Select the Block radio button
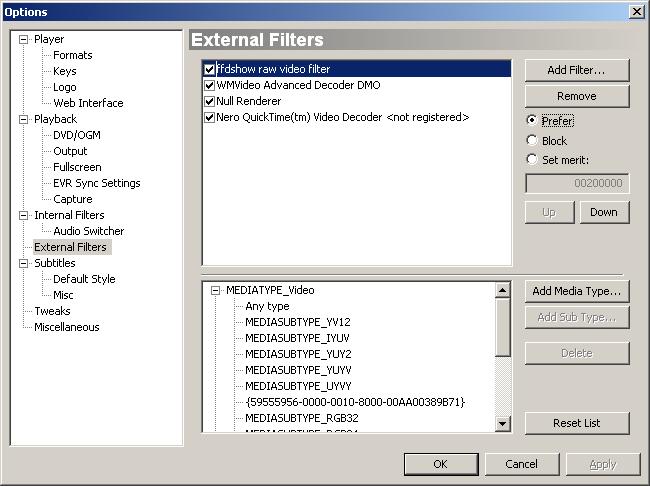This screenshot has height=486, width=650. tap(532, 141)
